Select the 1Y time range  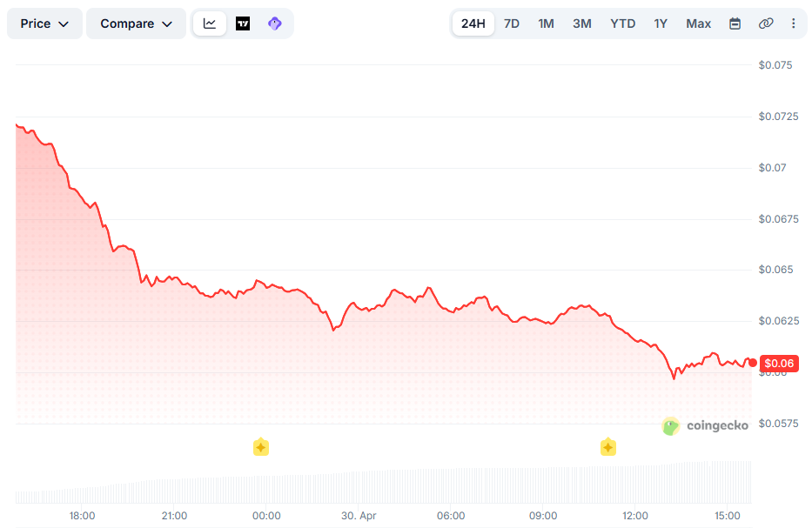pos(661,23)
